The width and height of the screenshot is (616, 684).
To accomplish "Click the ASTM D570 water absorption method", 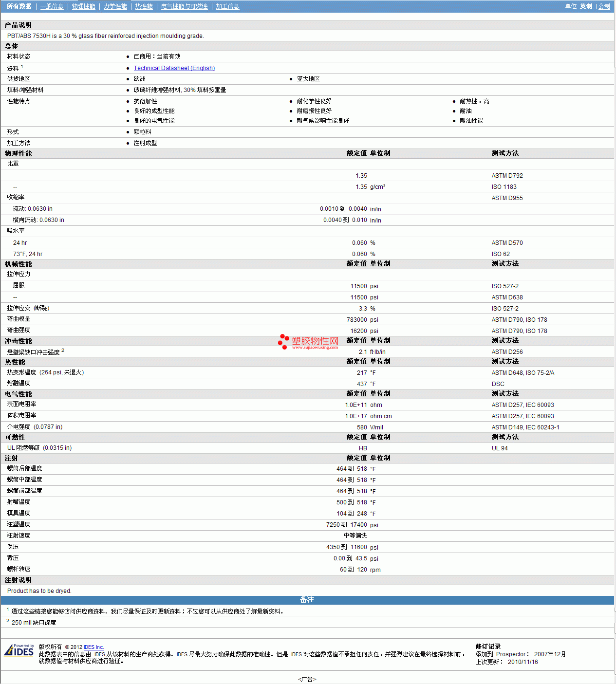I will tap(507, 243).
